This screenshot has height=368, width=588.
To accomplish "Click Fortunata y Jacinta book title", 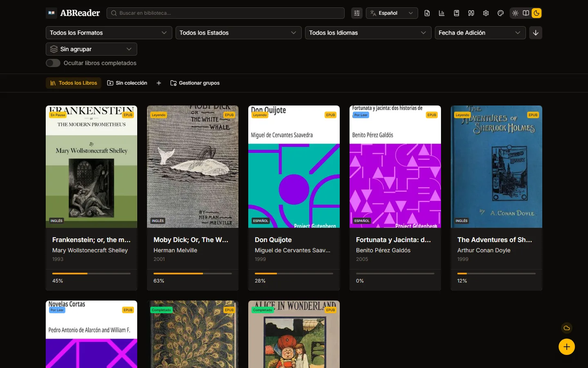I will [393, 240].
